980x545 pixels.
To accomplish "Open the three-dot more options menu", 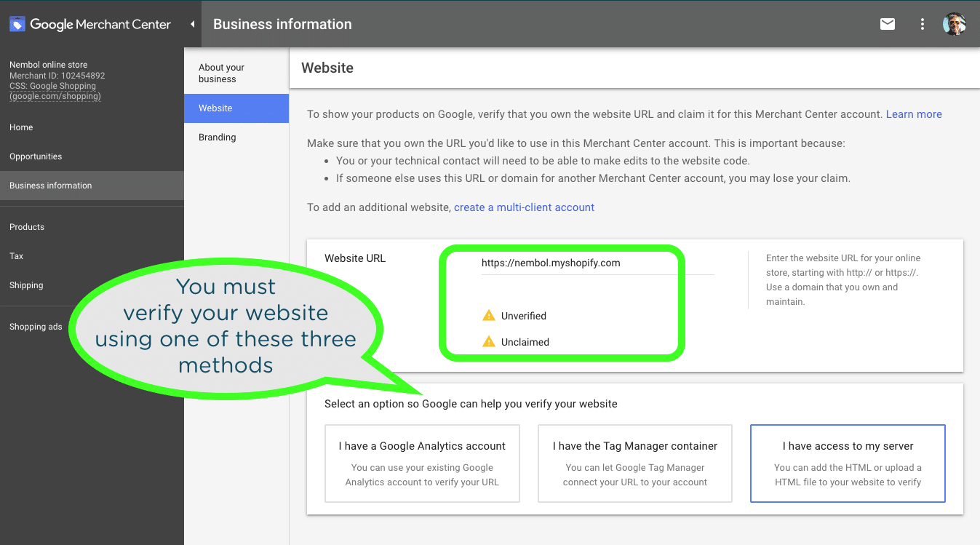I will (923, 24).
